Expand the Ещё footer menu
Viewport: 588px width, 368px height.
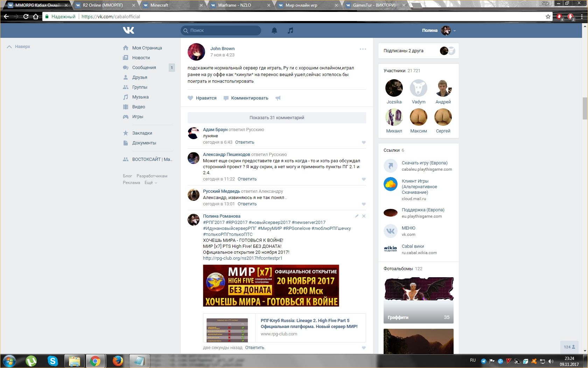[x=151, y=183]
